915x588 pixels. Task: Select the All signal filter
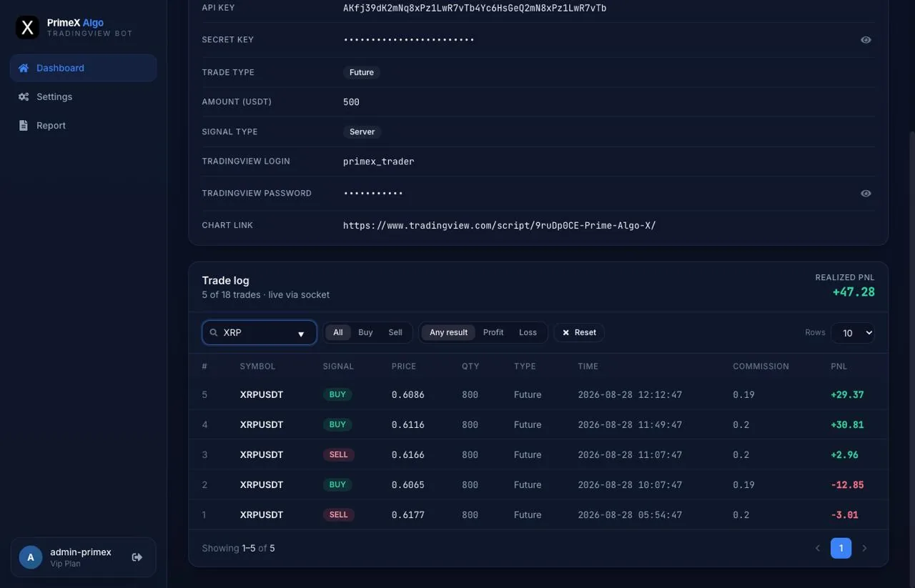(x=338, y=332)
